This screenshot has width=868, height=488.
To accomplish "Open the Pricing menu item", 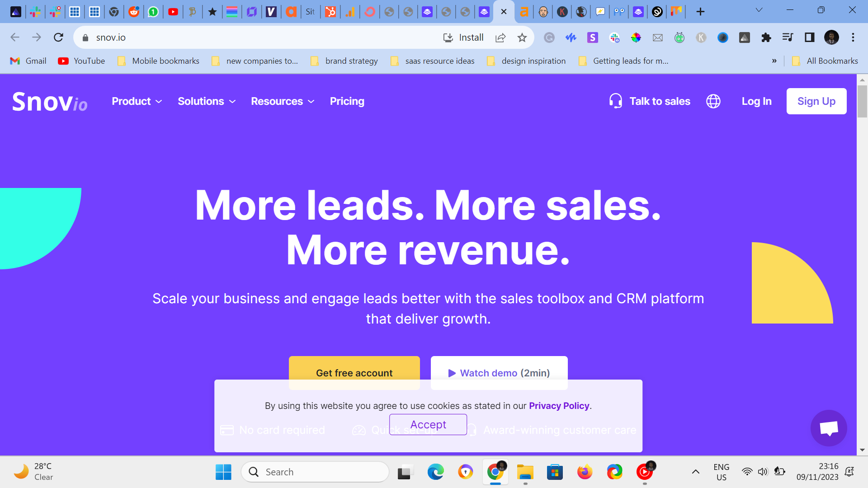I will 347,101.
